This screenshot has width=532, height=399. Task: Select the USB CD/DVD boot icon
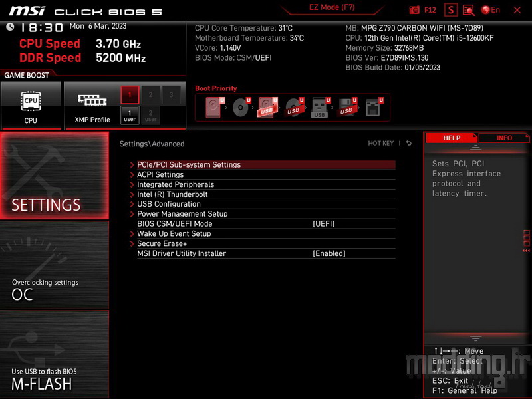pyautogui.click(x=294, y=108)
